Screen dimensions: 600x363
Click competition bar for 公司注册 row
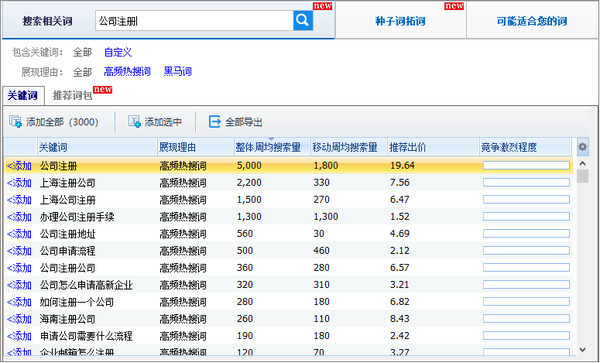[x=527, y=166]
